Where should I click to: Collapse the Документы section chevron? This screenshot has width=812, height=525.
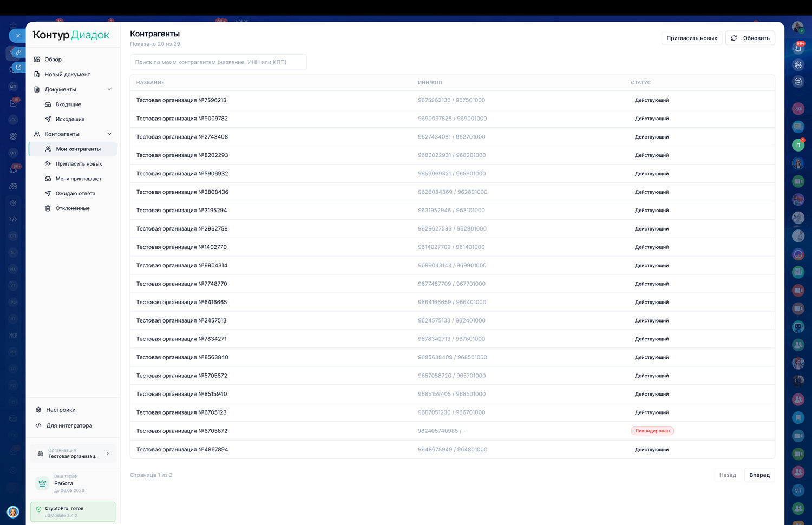(109, 89)
